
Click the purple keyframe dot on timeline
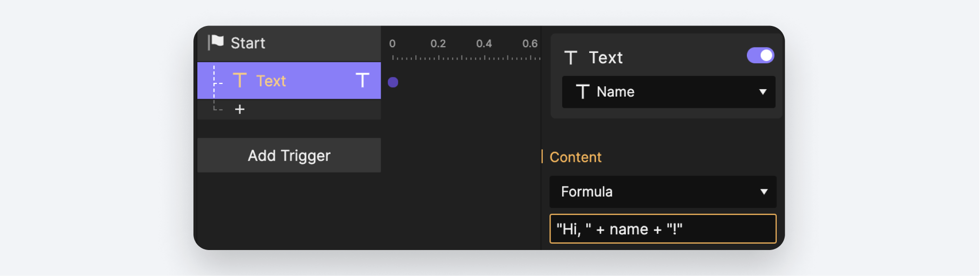393,82
